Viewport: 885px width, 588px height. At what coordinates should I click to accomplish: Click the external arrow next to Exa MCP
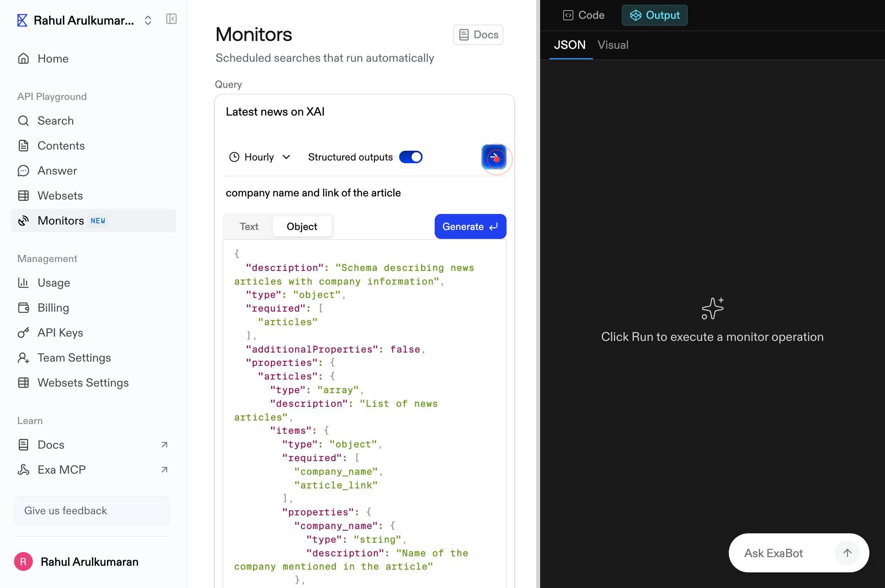pos(164,470)
